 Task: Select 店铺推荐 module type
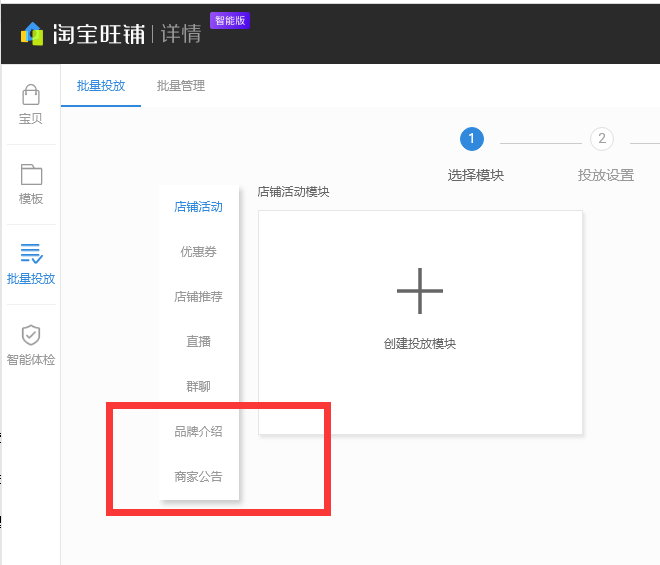pos(198,297)
